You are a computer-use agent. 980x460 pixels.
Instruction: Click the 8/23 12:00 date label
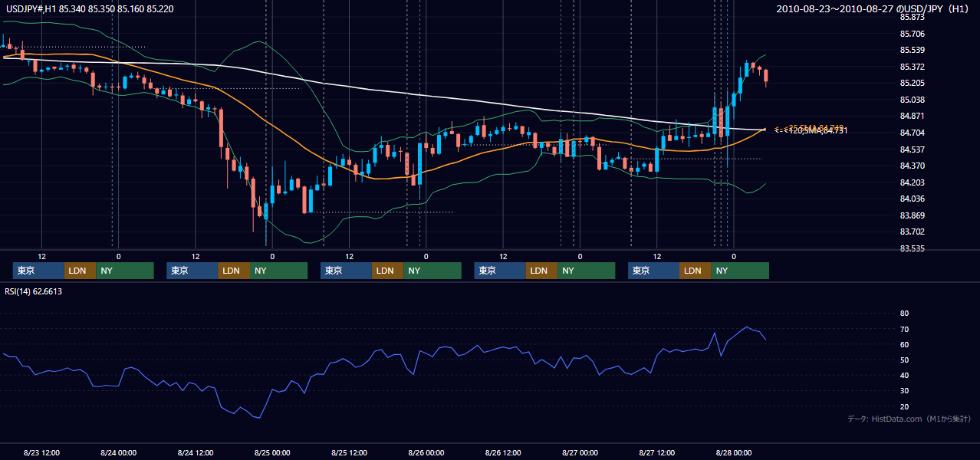coord(42,452)
